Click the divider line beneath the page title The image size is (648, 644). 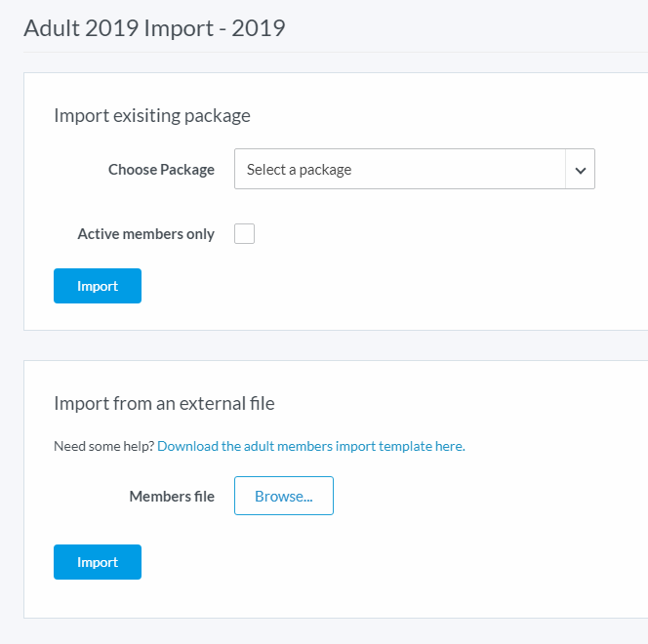click(x=332, y=52)
